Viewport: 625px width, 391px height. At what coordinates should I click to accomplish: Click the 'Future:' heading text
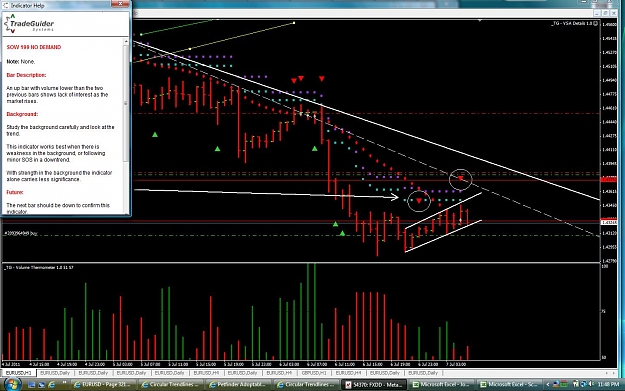pyautogui.click(x=15, y=192)
